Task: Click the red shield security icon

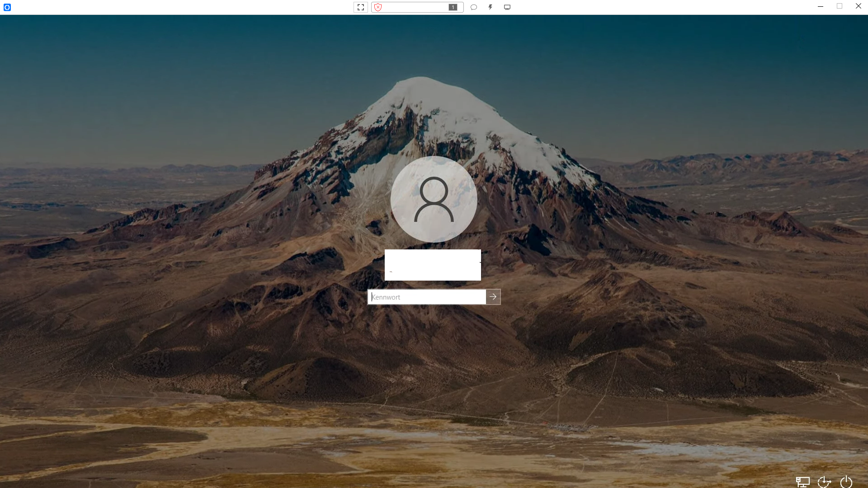Action: click(x=378, y=7)
